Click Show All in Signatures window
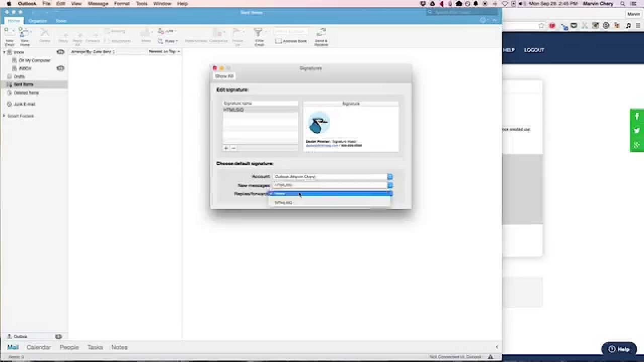This screenshot has width=644, height=362. 224,76
